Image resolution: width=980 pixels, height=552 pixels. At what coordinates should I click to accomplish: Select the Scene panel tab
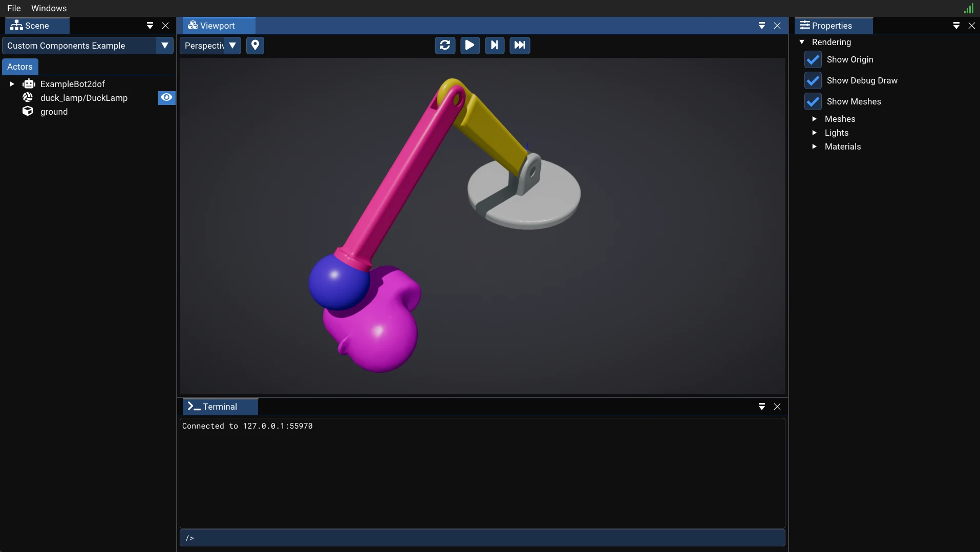tap(37, 26)
